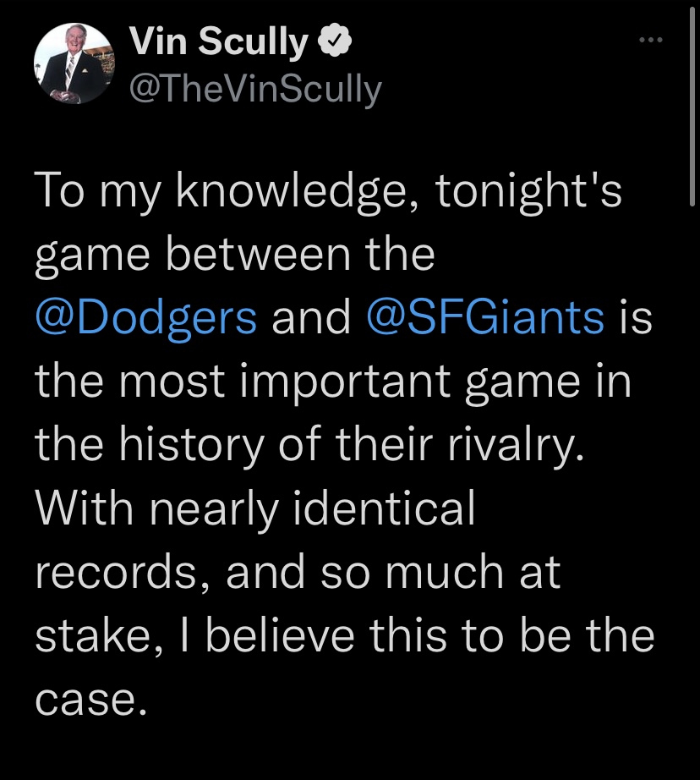Follow the @SFGiants mention link
Viewport: 700px width, 780px height.
[x=485, y=317]
